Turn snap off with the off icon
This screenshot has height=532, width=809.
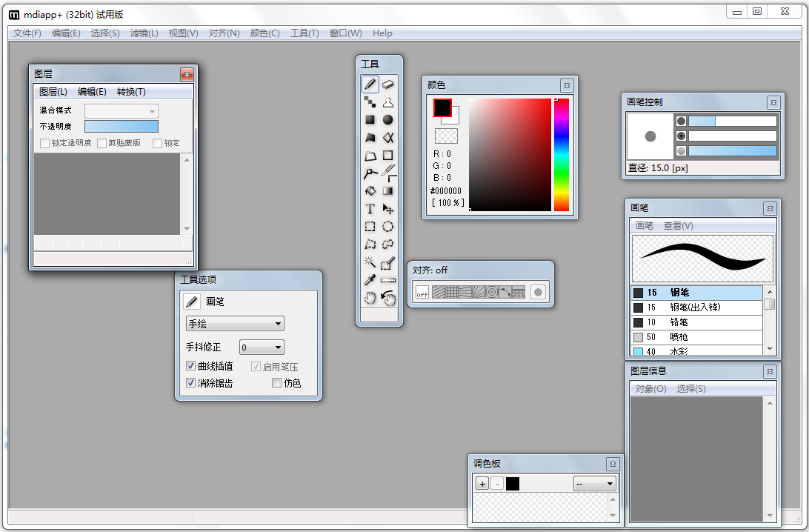tap(422, 293)
